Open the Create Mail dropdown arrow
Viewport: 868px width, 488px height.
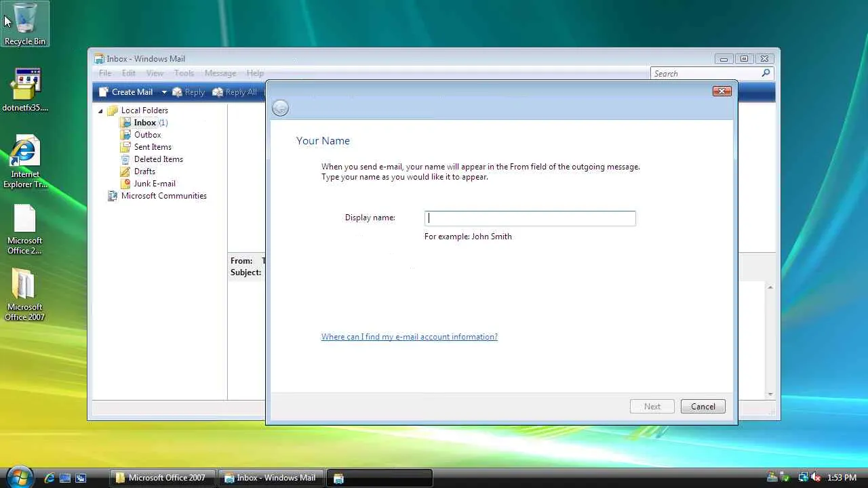point(164,92)
